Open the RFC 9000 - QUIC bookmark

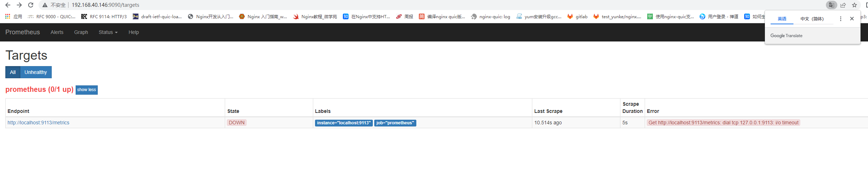[x=51, y=16]
